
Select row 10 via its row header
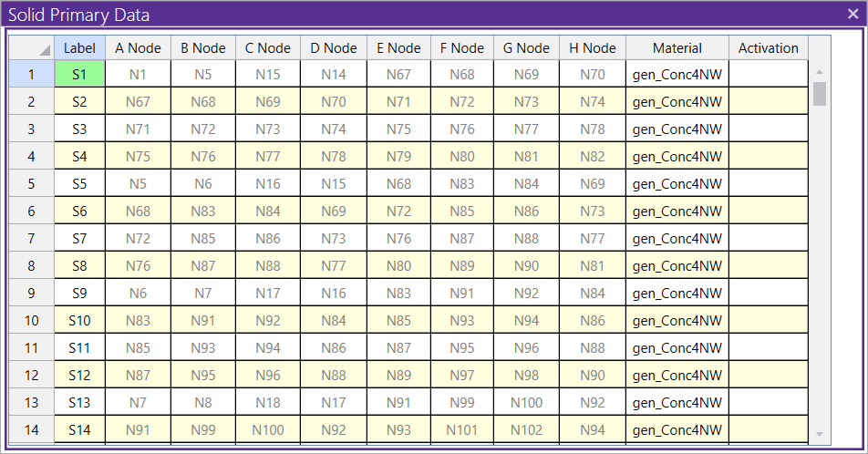(x=31, y=320)
